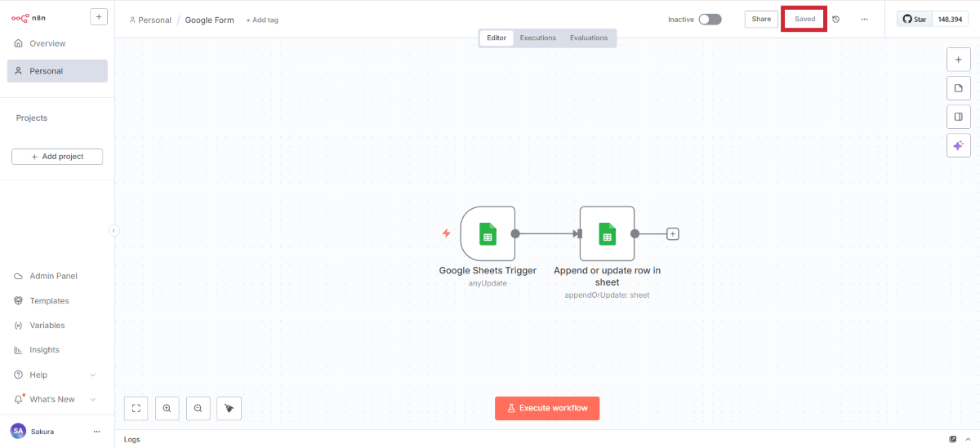Click the Add tag field

(262, 20)
